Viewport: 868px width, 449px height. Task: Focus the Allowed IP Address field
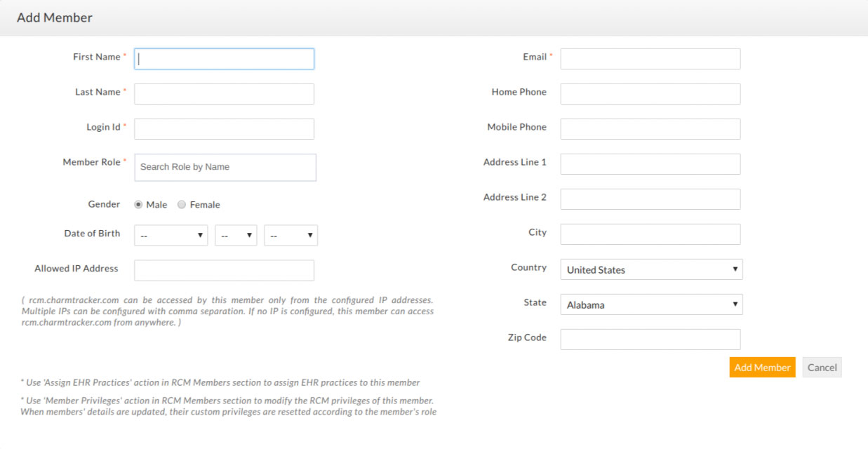pos(224,270)
